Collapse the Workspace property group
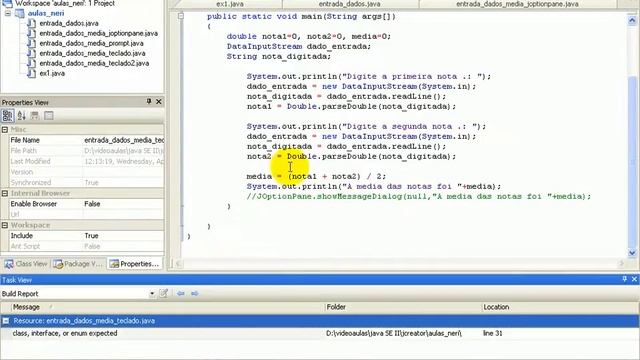 click(5, 225)
